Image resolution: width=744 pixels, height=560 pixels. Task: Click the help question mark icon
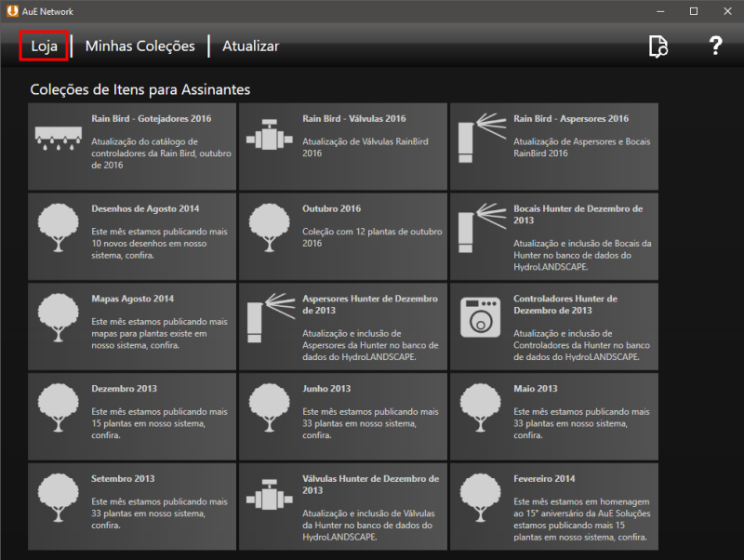[x=714, y=46]
